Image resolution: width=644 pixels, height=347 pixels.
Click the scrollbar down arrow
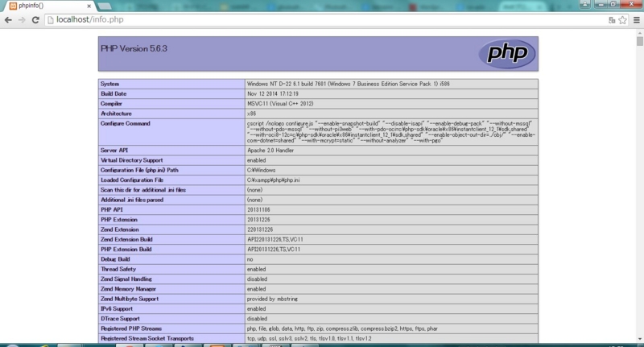[x=639, y=339]
